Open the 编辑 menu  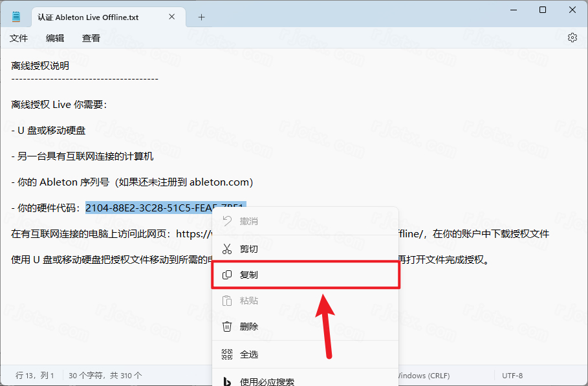[x=55, y=38]
